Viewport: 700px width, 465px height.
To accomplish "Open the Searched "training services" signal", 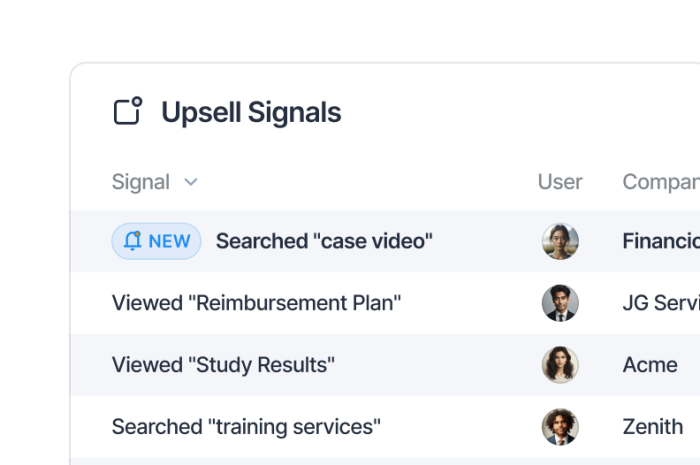I will pos(246,427).
